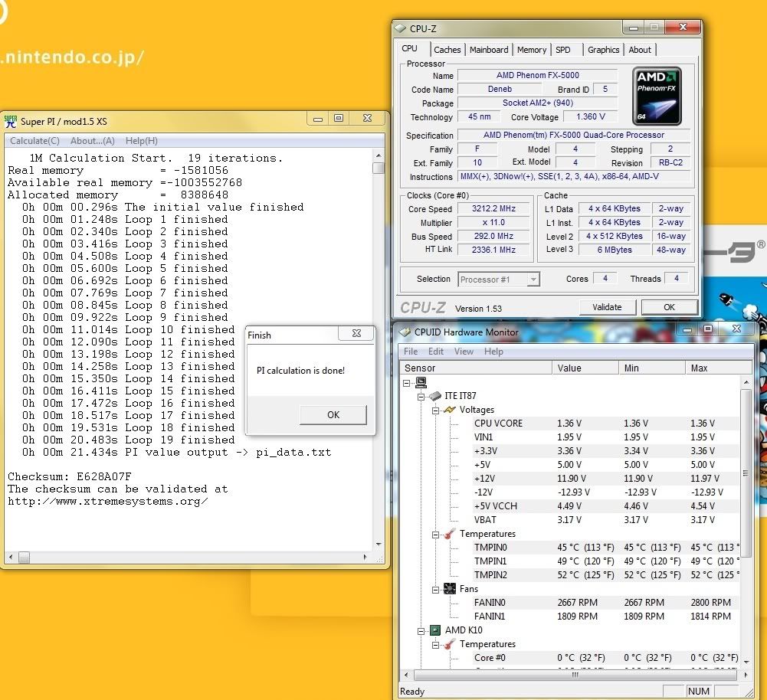Click the Hardware Monitor horizontal scrollbar right arrow
This screenshot has height=700, width=767.
(746, 675)
